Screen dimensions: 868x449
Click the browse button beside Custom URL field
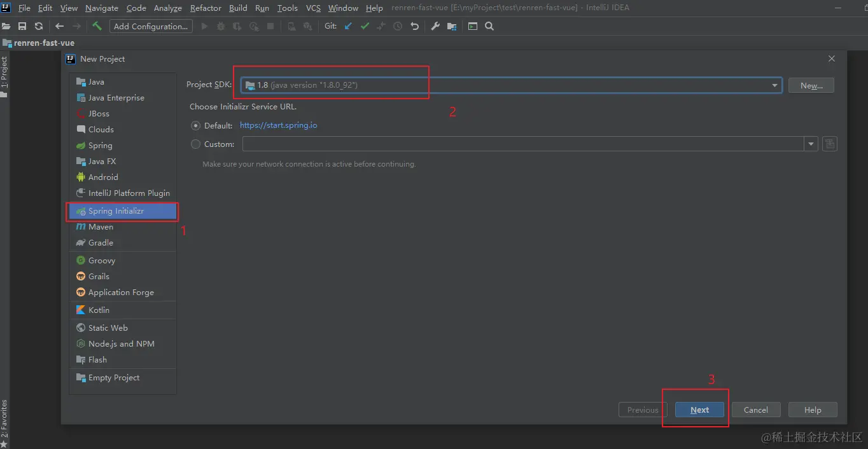click(x=829, y=144)
